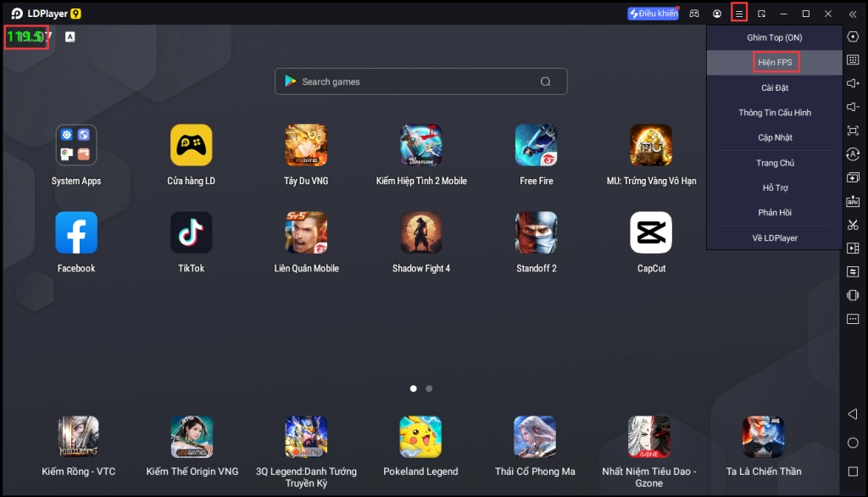Click the Search games input field
This screenshot has height=497, width=868.
click(x=415, y=81)
